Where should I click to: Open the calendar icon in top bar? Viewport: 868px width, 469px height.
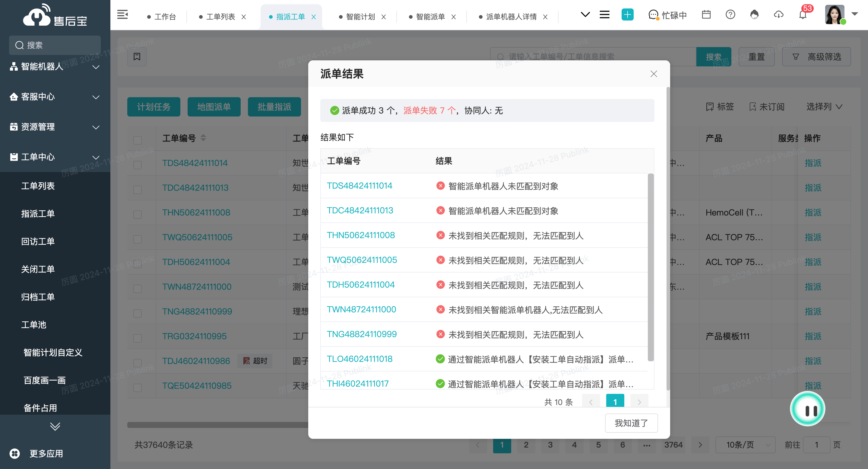click(706, 14)
